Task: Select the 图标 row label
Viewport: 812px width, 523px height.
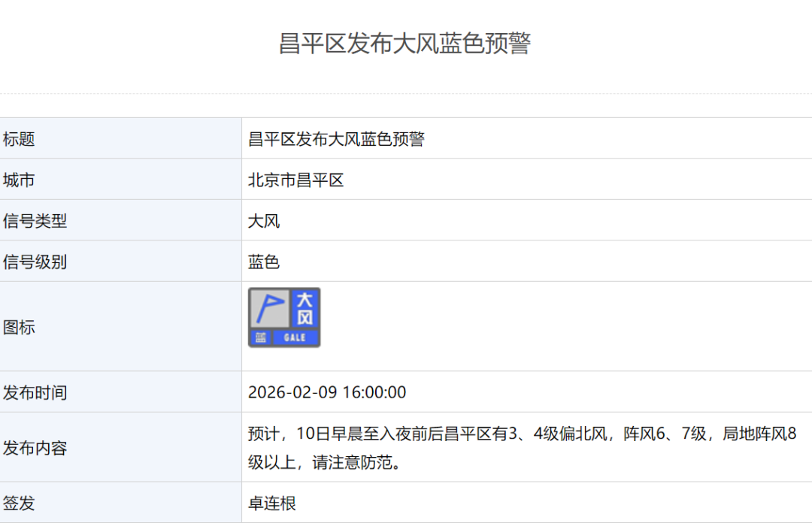Action: (x=19, y=328)
